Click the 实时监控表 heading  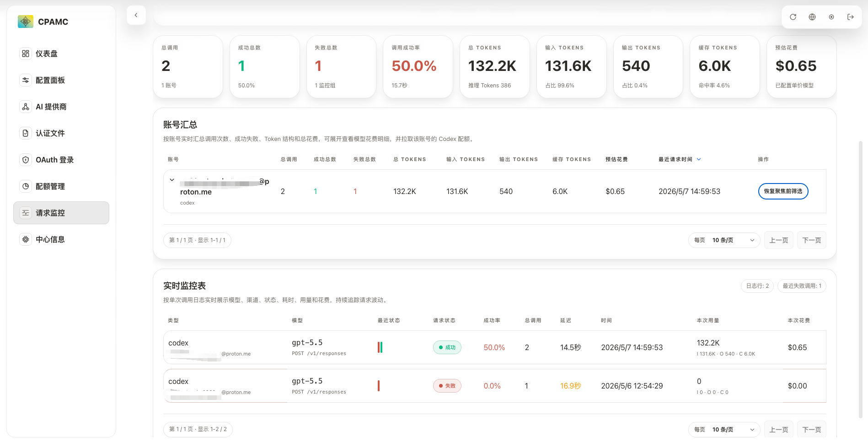point(184,286)
